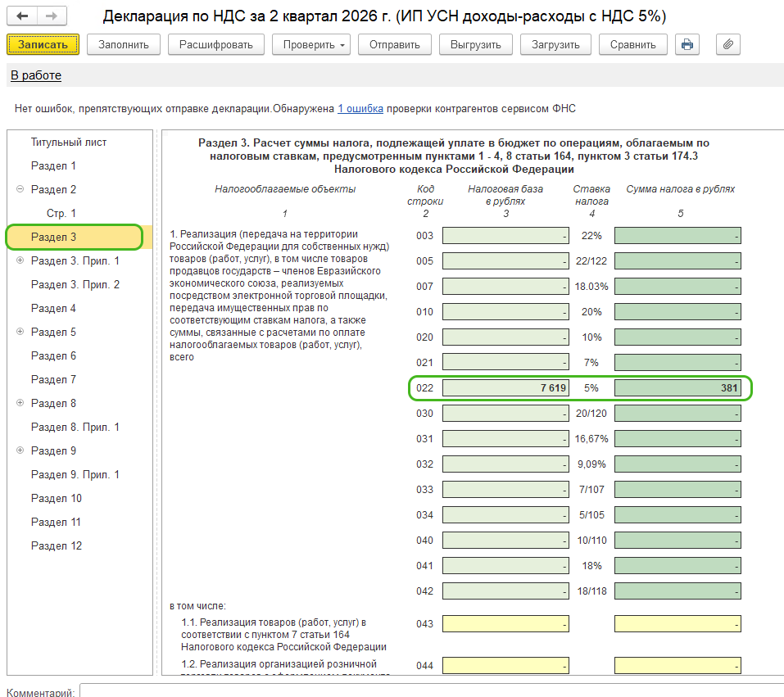Click the printer icon button
Screen dimensions: 784x697
(687, 44)
